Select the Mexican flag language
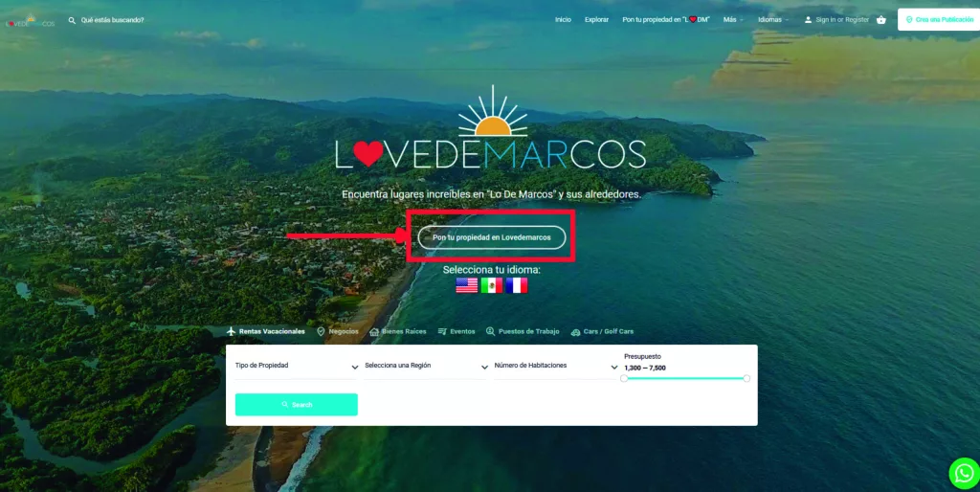This screenshot has width=980, height=492. (x=492, y=285)
